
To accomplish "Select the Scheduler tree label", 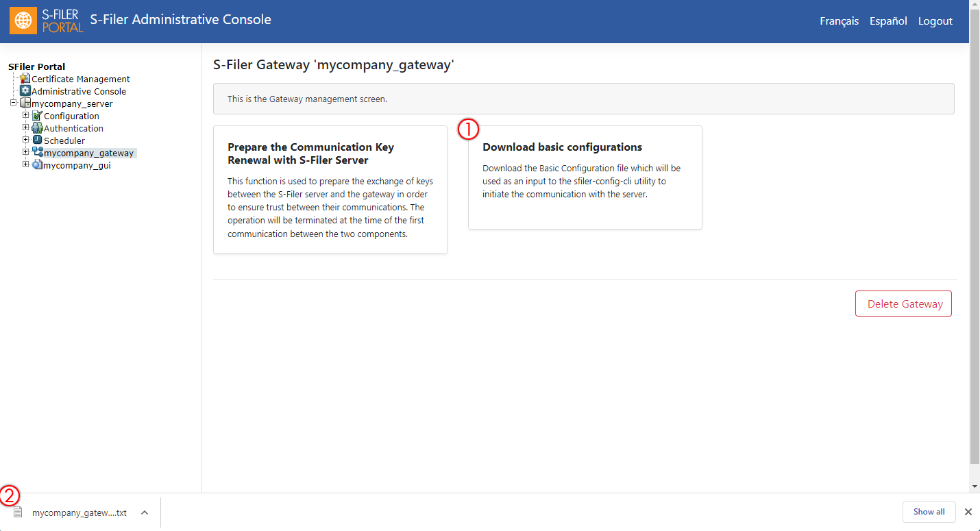I will (x=64, y=140).
